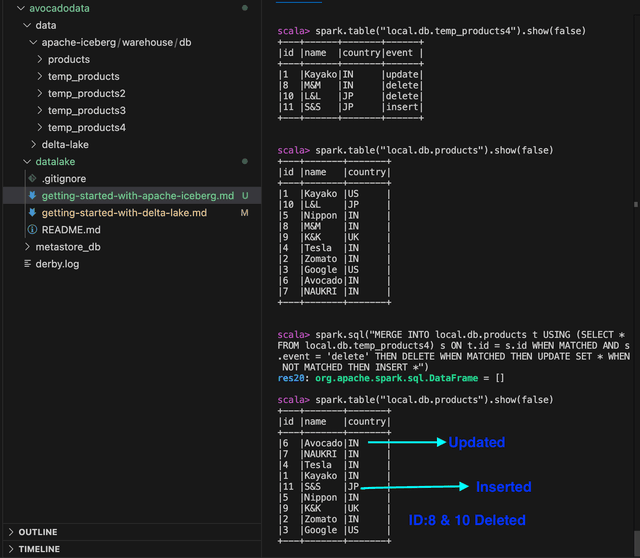
Task: Click the info icon next to README.md
Action: coord(32,229)
